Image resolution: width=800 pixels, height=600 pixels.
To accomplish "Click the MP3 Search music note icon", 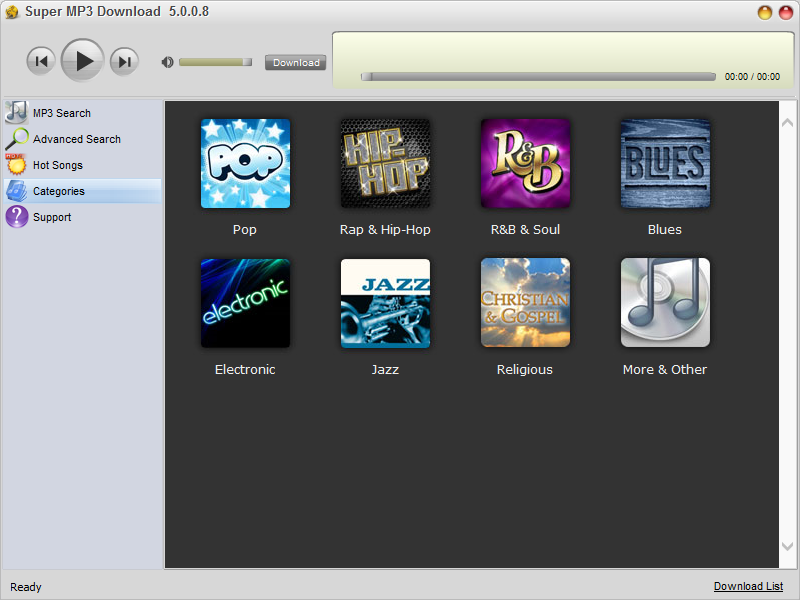I will point(16,112).
